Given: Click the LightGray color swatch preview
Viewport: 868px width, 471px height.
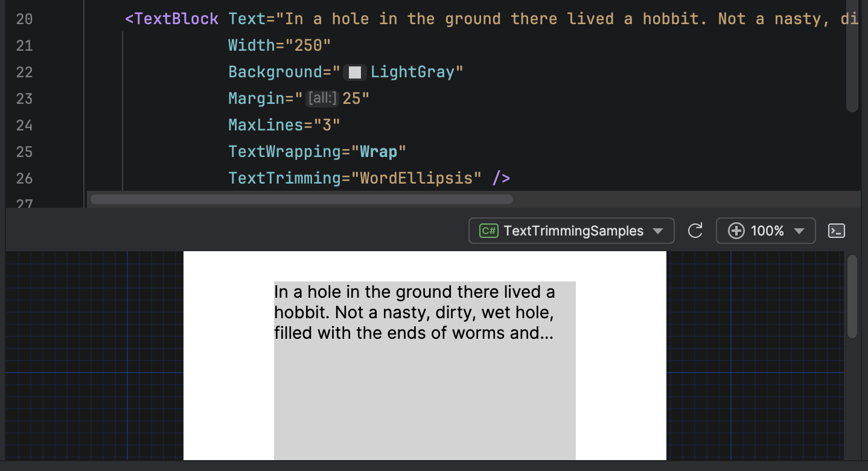Looking at the screenshot, I should point(355,72).
